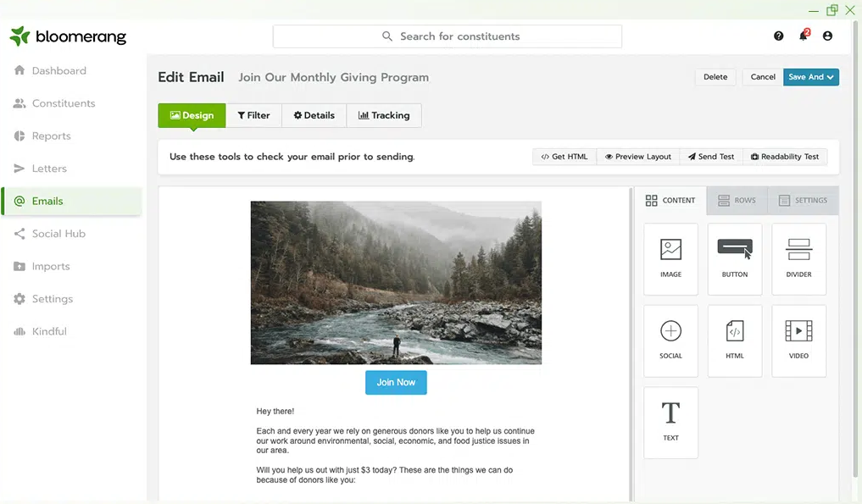Insert a Divider block
The height and width of the screenshot is (504, 862).
tap(798, 258)
